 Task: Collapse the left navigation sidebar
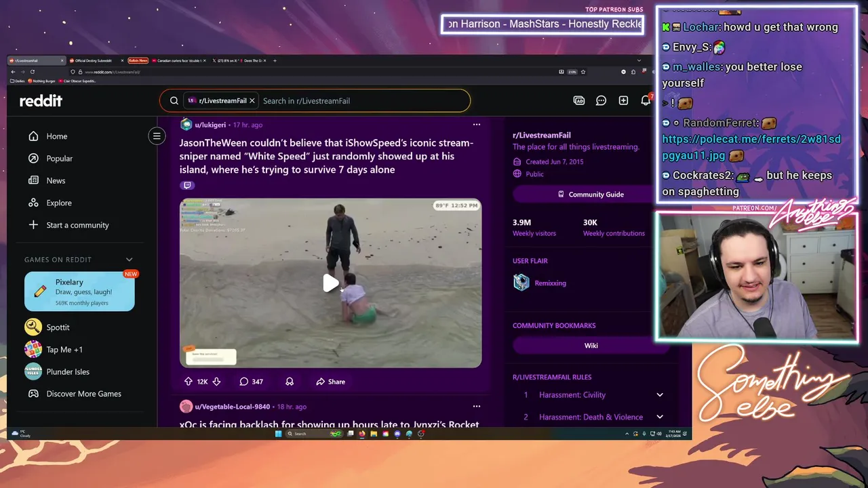157,136
